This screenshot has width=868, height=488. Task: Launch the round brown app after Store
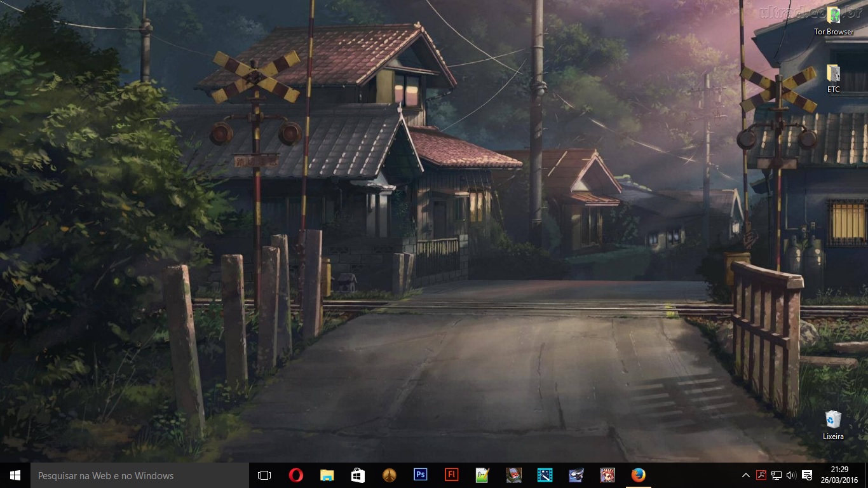(389, 475)
